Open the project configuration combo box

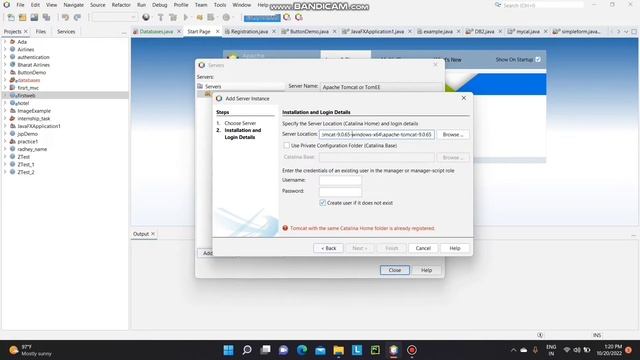click(x=114, y=17)
